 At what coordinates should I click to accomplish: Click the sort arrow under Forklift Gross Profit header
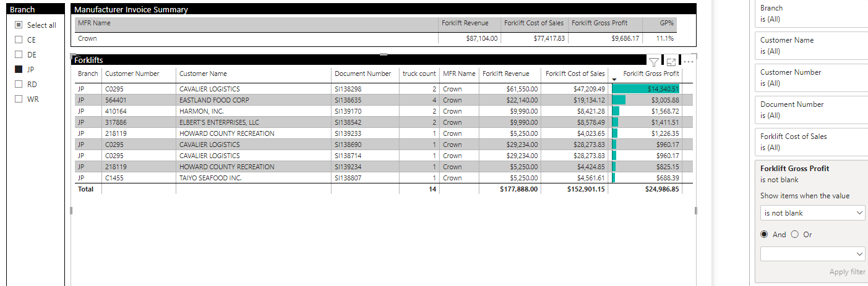pos(614,80)
